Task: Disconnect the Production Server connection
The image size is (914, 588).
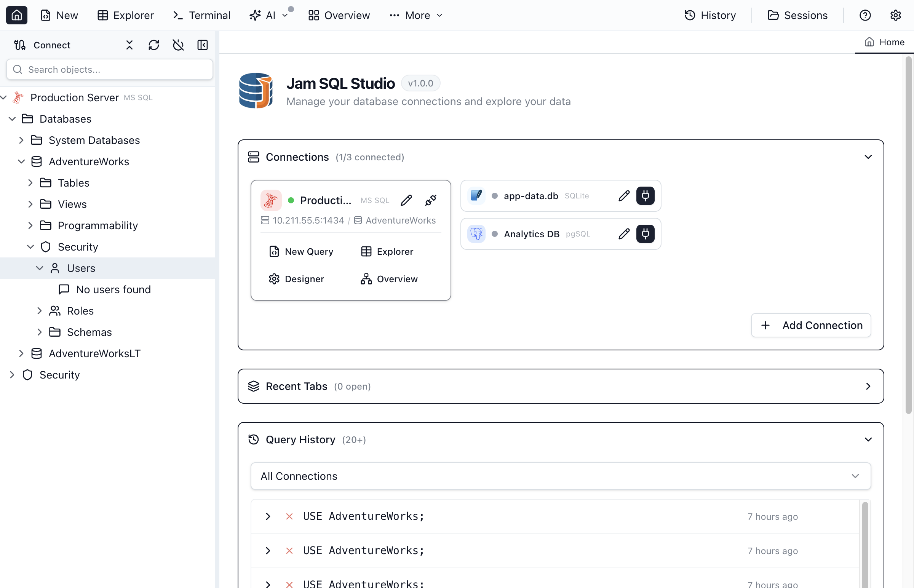Action: pos(431,200)
